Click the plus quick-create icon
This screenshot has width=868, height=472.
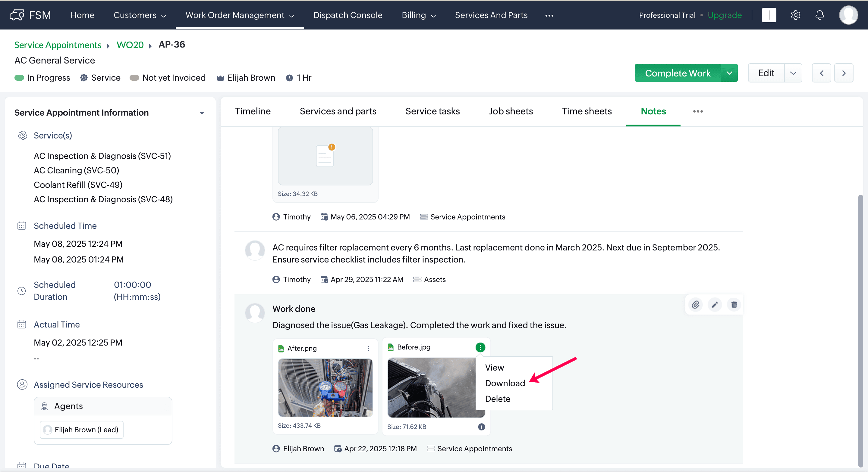pos(769,15)
